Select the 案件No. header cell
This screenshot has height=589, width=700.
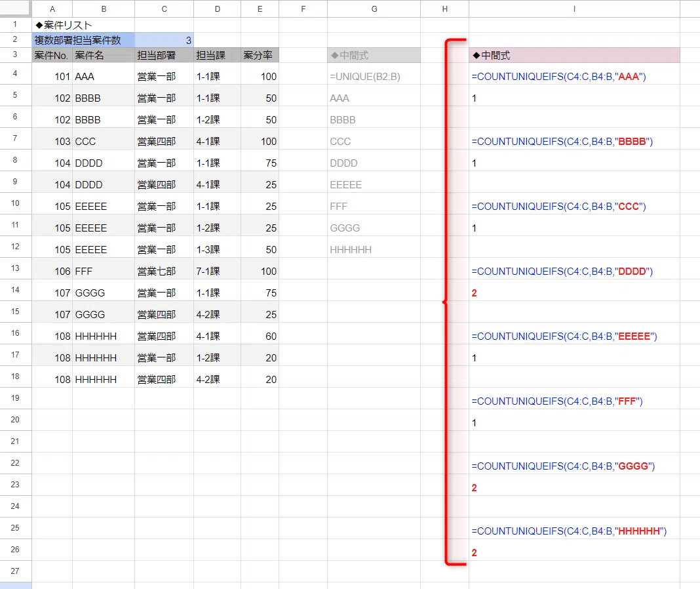52,55
